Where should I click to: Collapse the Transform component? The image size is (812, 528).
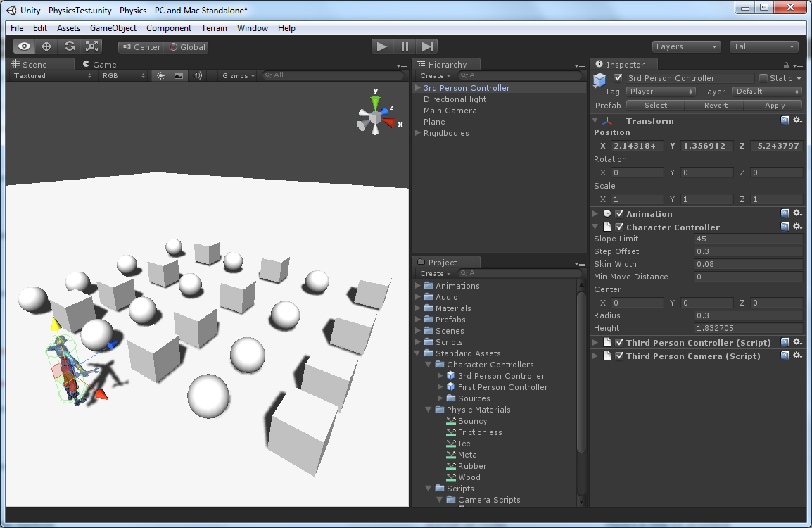pyautogui.click(x=595, y=120)
